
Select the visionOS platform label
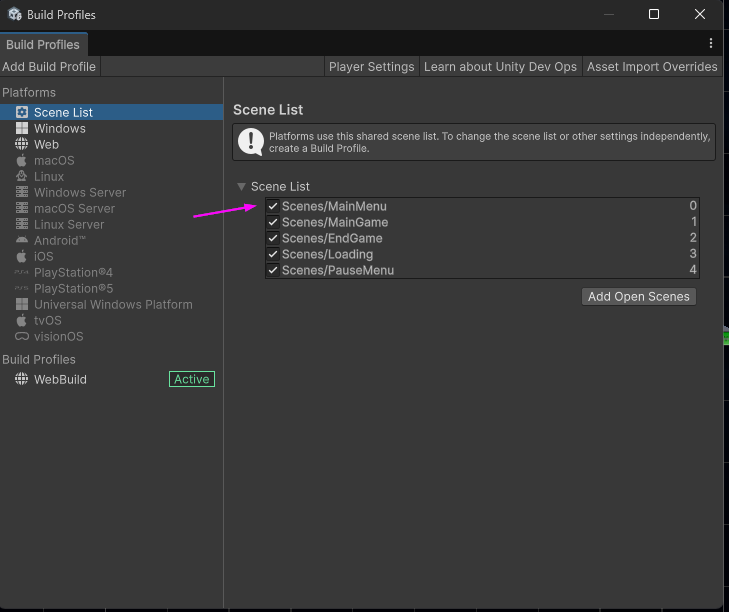coord(59,336)
